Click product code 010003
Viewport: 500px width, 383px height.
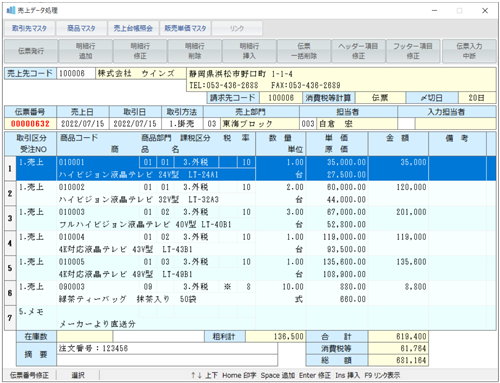click(x=72, y=212)
